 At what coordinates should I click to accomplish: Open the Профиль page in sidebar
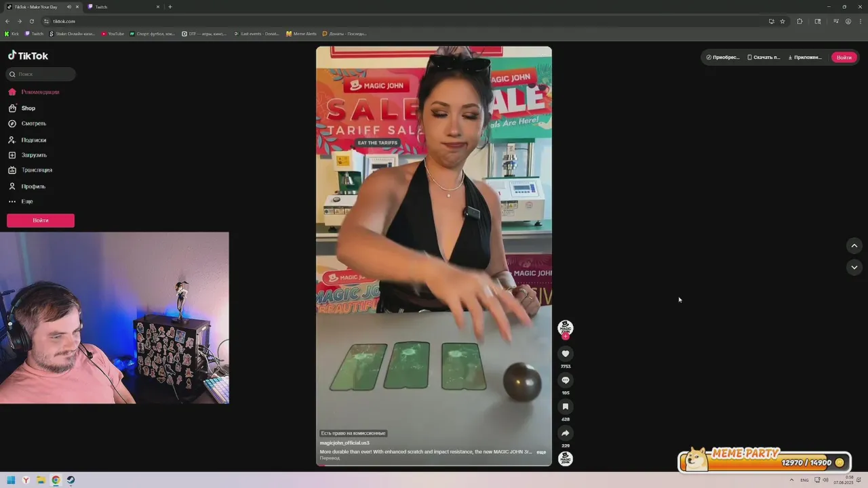[26, 186]
